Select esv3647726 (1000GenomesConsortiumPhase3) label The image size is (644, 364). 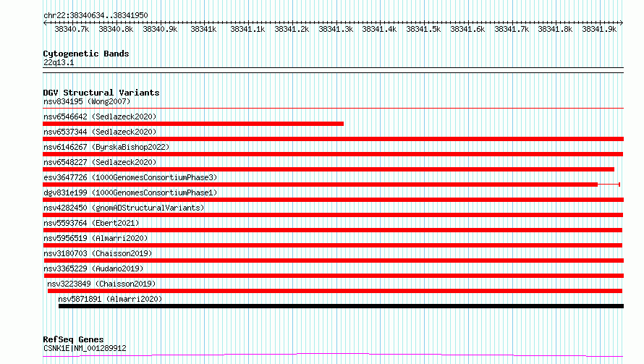[x=130, y=177]
